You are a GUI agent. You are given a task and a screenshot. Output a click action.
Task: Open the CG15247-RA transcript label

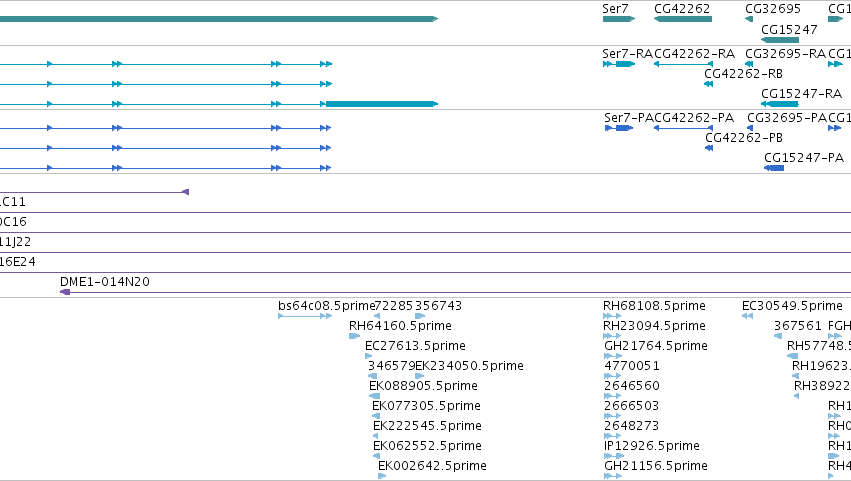coord(802,94)
